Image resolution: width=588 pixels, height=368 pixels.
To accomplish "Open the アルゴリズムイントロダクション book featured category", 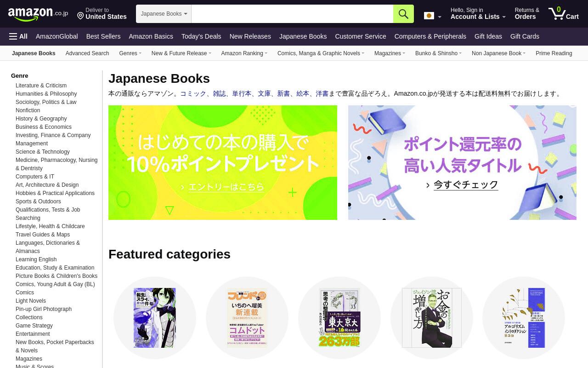I will click(524, 318).
